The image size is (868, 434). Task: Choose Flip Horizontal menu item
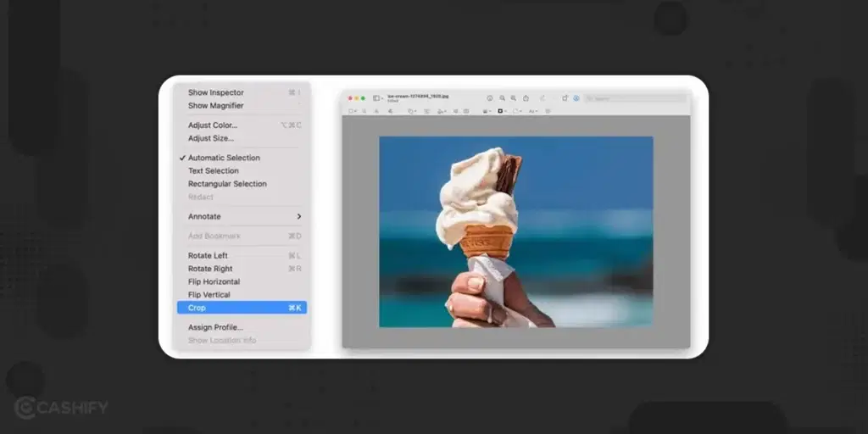point(242,281)
